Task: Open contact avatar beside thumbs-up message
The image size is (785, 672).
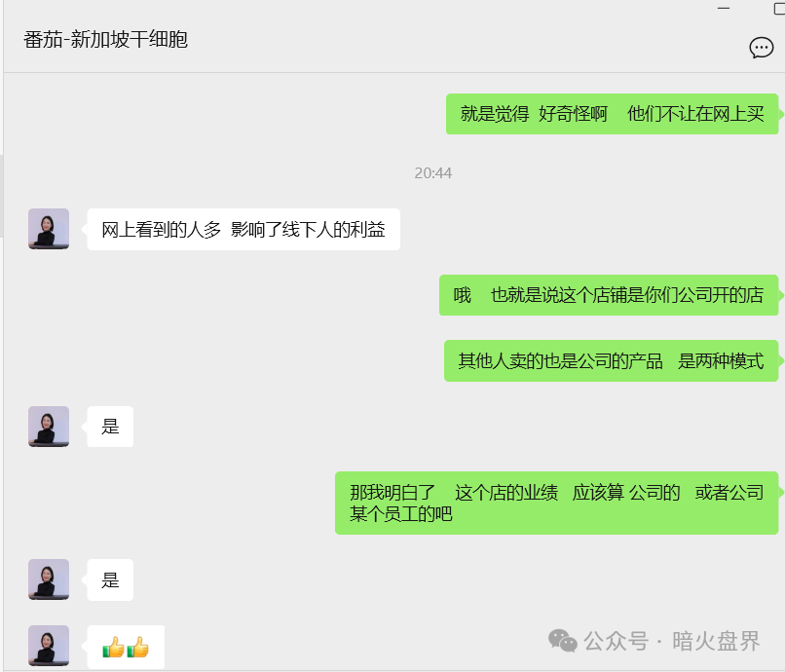Action: pyautogui.click(x=49, y=646)
